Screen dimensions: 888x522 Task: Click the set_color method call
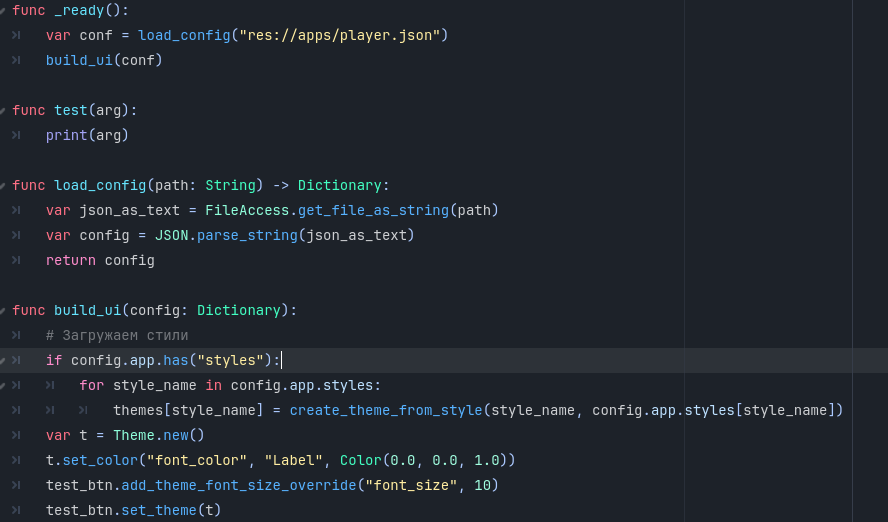click(100, 460)
